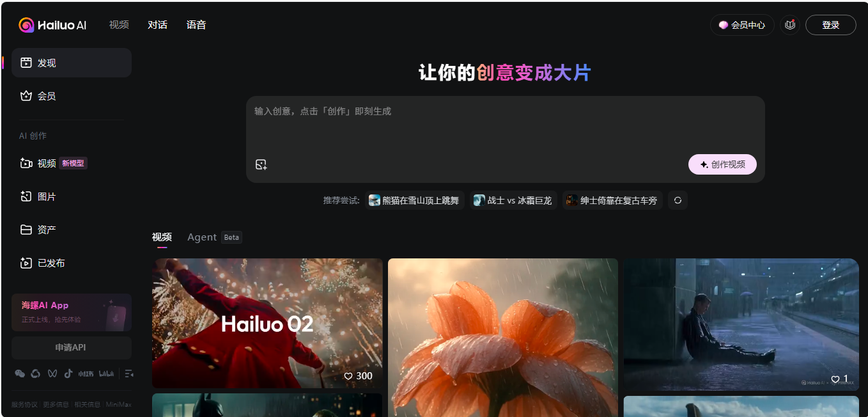Open the 更多信息 footer link
Image resolution: width=868 pixels, height=417 pixels.
[56, 405]
